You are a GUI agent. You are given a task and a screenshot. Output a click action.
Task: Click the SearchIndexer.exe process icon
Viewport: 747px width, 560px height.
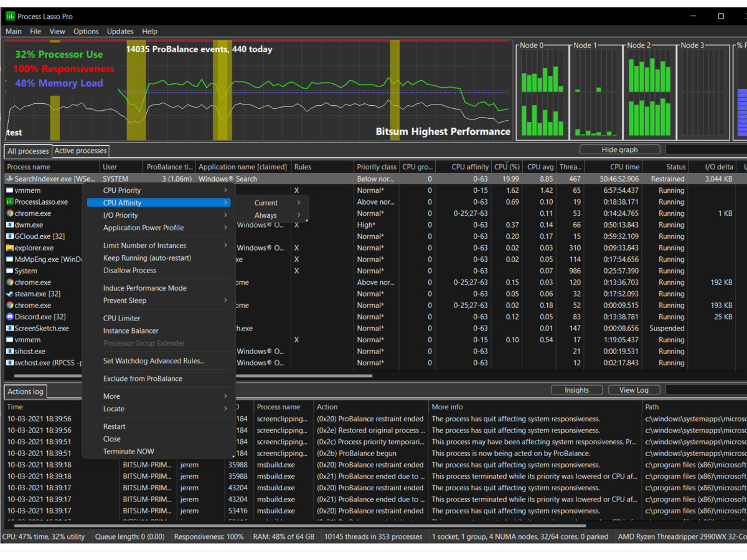click(9, 179)
